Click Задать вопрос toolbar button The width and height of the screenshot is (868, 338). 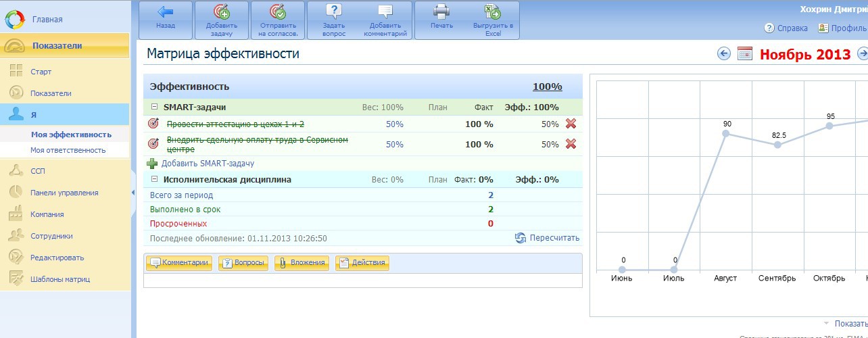click(334, 20)
